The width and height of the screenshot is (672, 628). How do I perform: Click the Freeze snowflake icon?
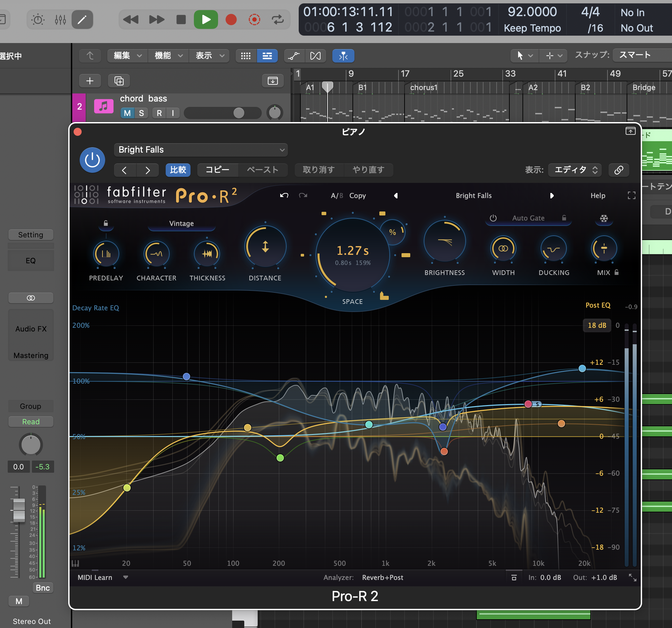[x=604, y=219]
